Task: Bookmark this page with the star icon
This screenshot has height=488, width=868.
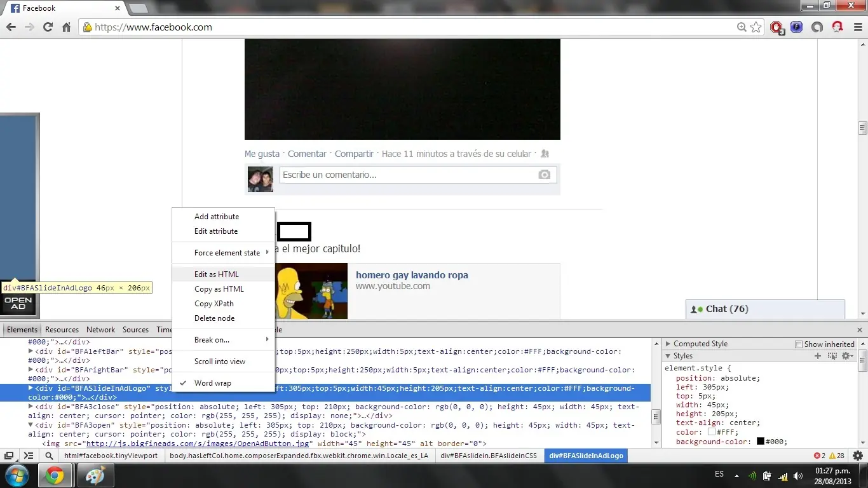Action: coord(756,27)
